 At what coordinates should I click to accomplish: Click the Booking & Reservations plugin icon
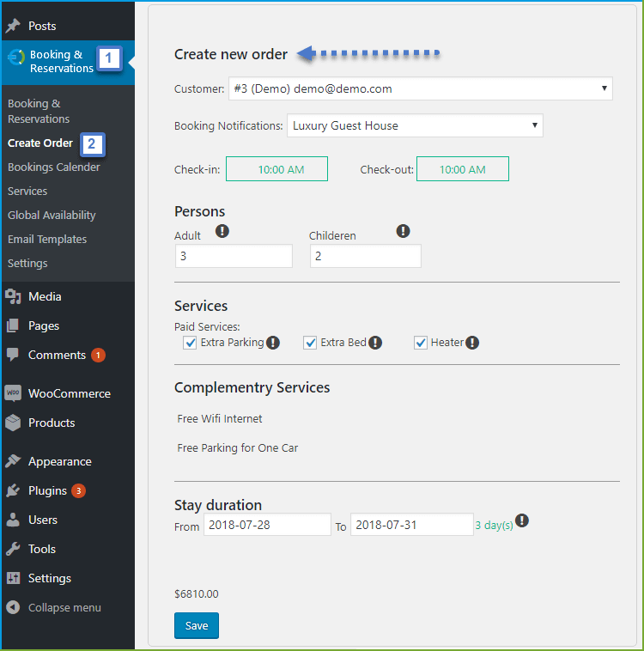16,58
